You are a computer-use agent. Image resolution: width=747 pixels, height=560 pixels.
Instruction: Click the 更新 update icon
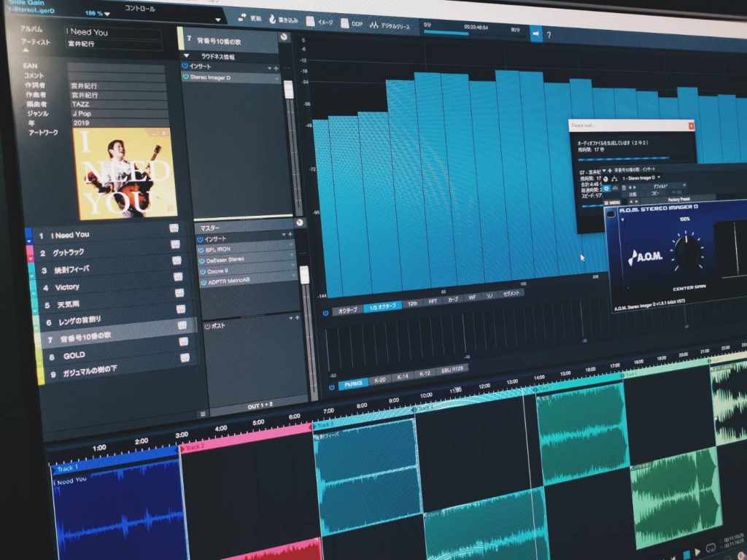point(242,18)
